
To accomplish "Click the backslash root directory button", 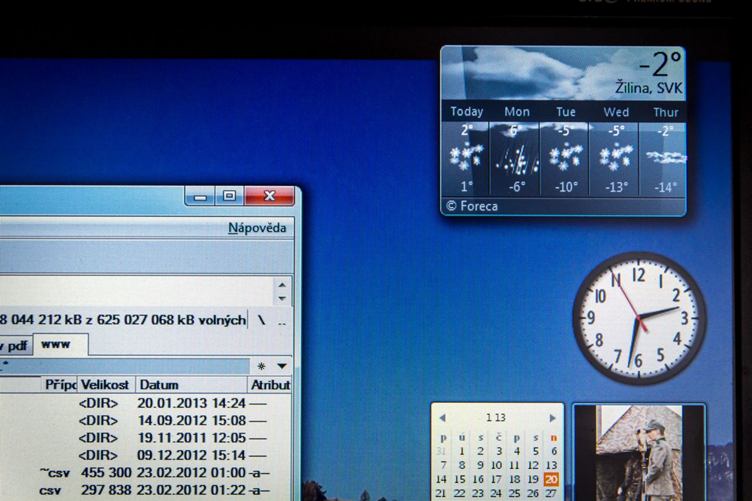I will [x=261, y=320].
